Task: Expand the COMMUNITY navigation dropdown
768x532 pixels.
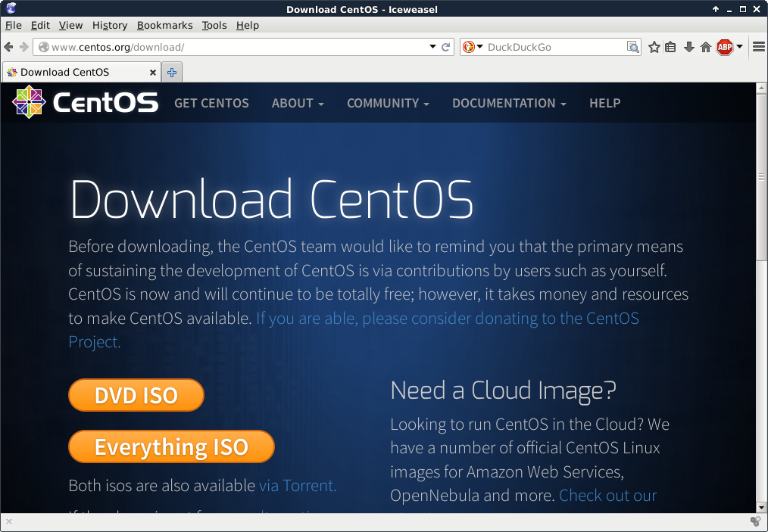Action: pos(388,103)
